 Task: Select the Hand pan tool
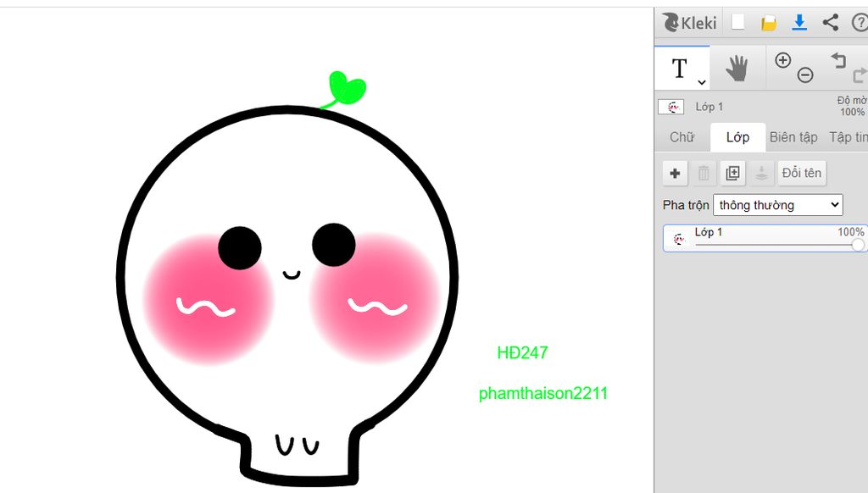[x=737, y=69]
